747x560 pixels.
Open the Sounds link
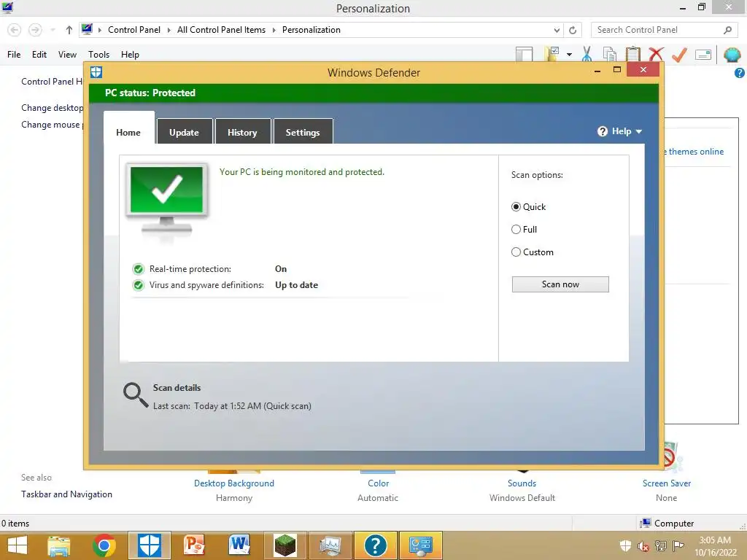522,483
